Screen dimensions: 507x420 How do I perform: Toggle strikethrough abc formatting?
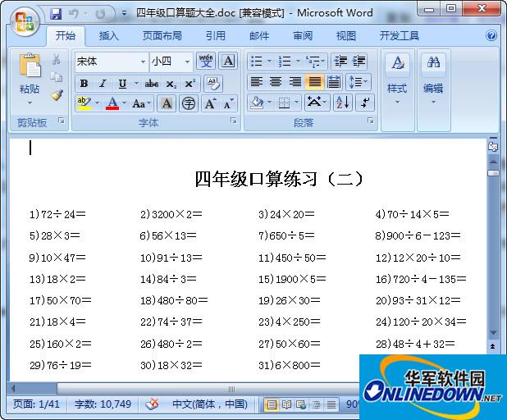tap(151, 84)
